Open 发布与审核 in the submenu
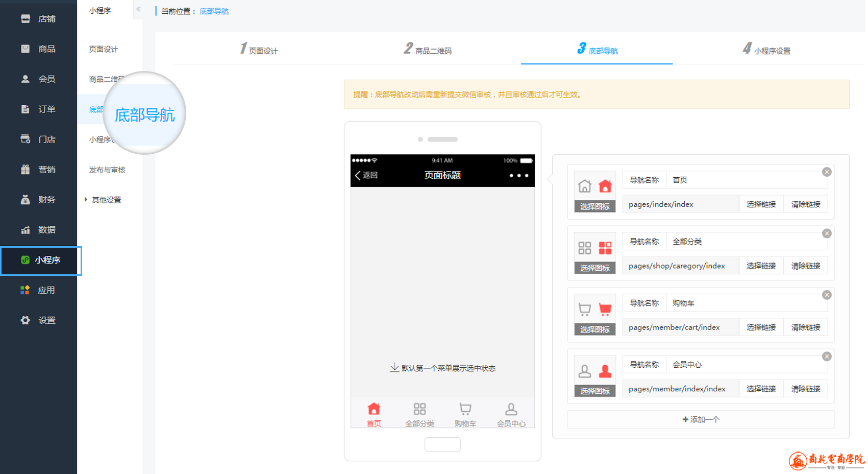Image resolution: width=868 pixels, height=474 pixels. click(x=107, y=170)
